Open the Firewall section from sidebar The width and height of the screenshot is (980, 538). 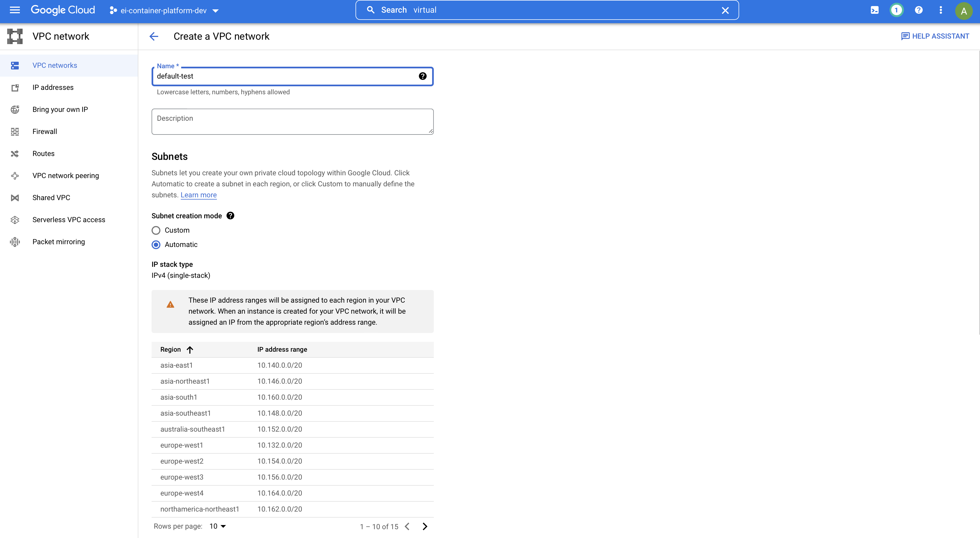point(45,131)
